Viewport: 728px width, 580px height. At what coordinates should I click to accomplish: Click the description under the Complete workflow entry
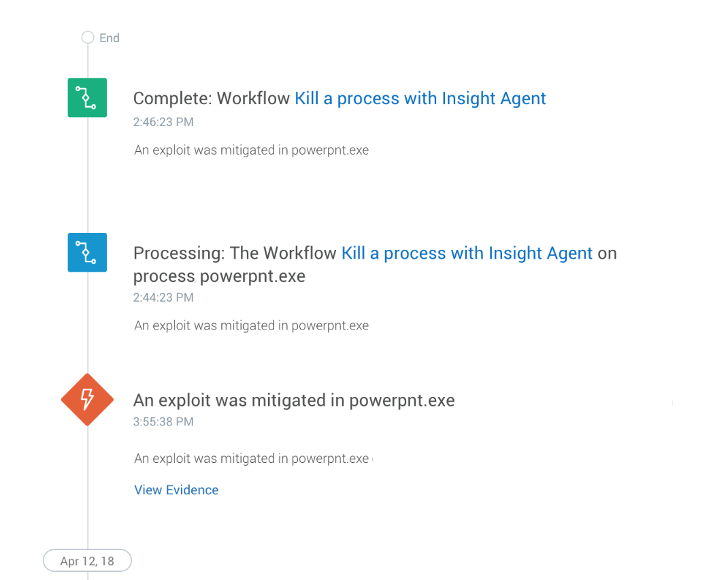tap(251, 150)
